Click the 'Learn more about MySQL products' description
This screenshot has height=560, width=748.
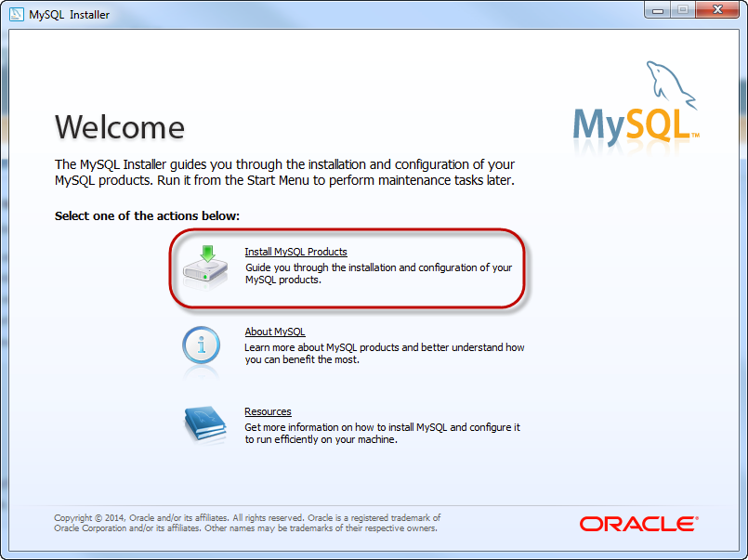[384, 353]
